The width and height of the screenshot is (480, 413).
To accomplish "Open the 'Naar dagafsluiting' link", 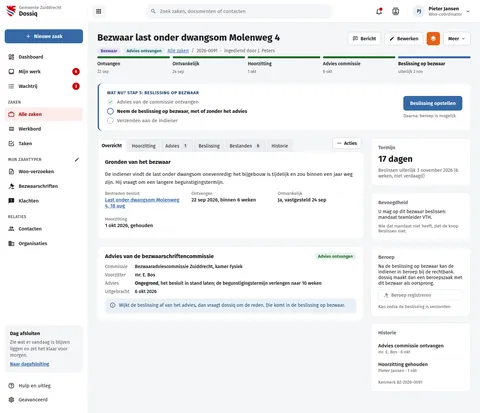I will coord(30,364).
